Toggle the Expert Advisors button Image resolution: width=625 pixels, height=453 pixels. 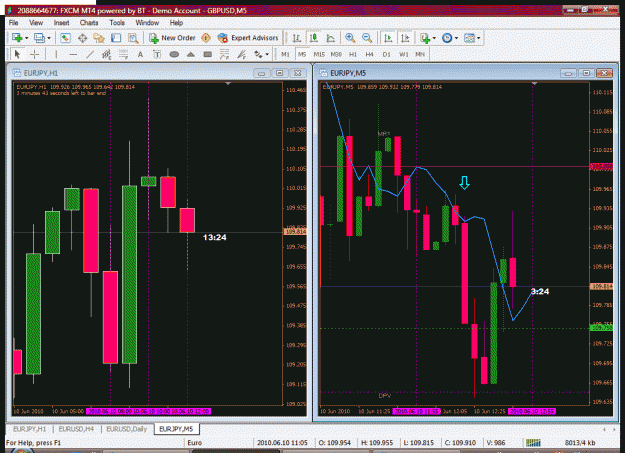pyautogui.click(x=248, y=38)
